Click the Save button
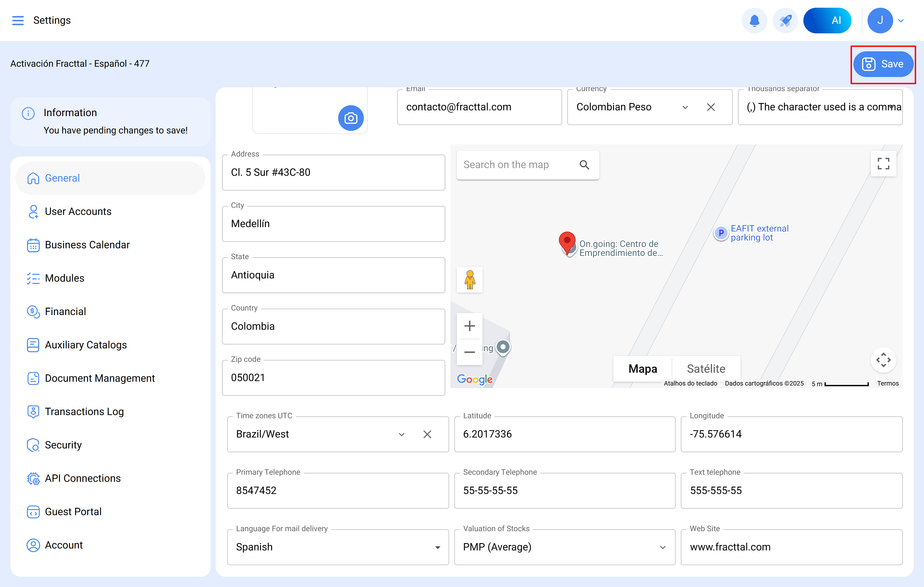 (883, 64)
